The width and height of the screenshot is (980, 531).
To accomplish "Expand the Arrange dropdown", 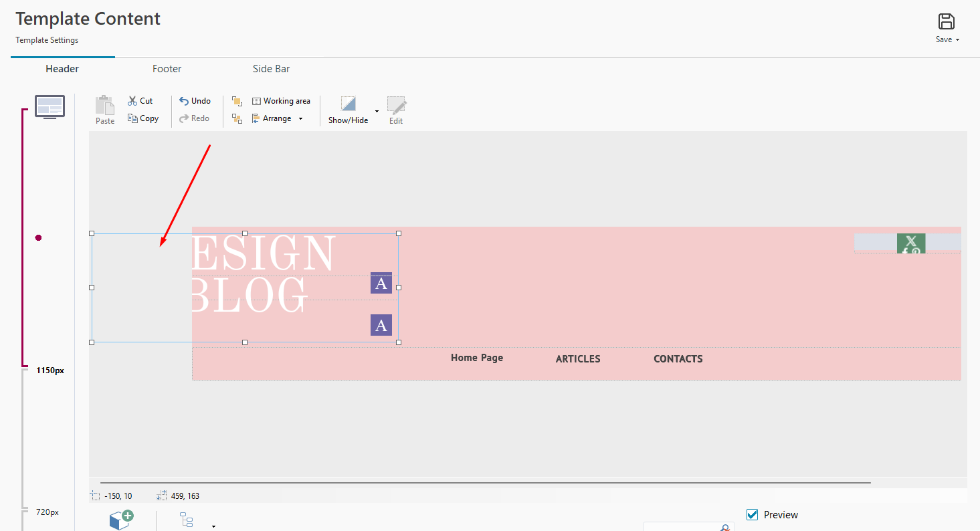I will click(300, 119).
